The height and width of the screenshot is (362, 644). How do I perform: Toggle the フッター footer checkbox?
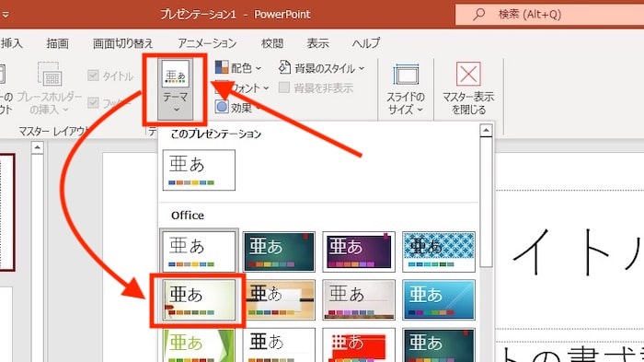(93, 102)
